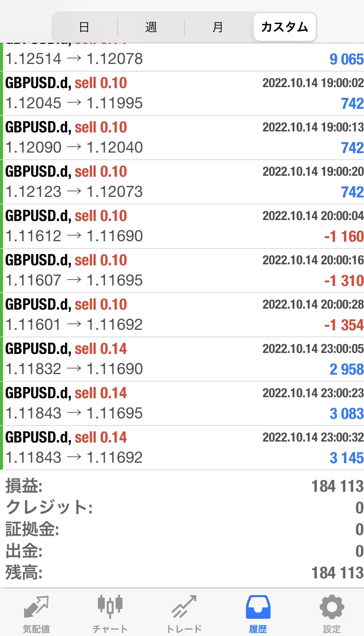The height and width of the screenshot is (636, 364).
Task: Switch to the 週 (week) period tab
Action: tap(151, 27)
